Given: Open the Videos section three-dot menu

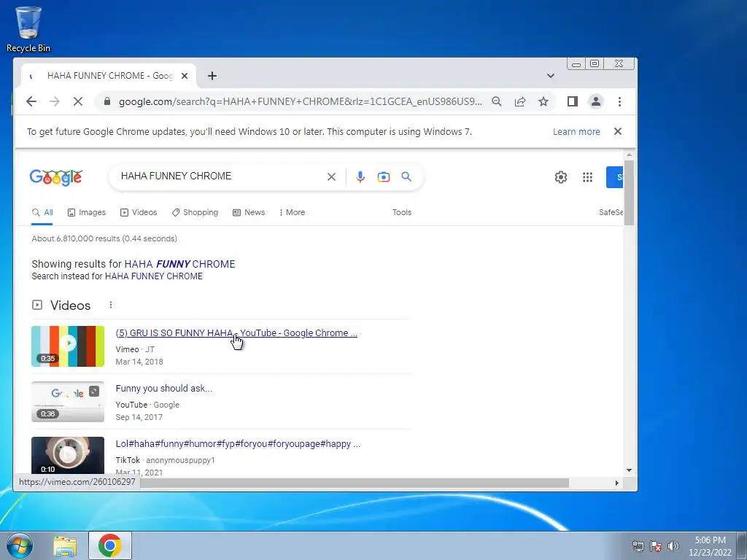Looking at the screenshot, I should point(111,305).
